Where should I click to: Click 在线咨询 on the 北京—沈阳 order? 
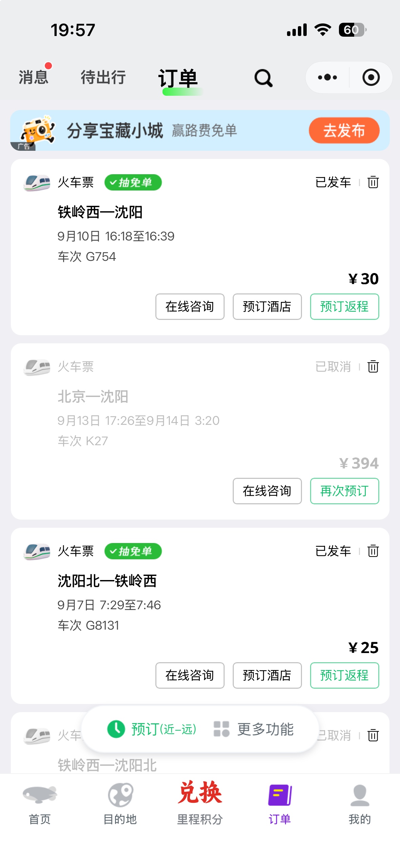click(267, 491)
